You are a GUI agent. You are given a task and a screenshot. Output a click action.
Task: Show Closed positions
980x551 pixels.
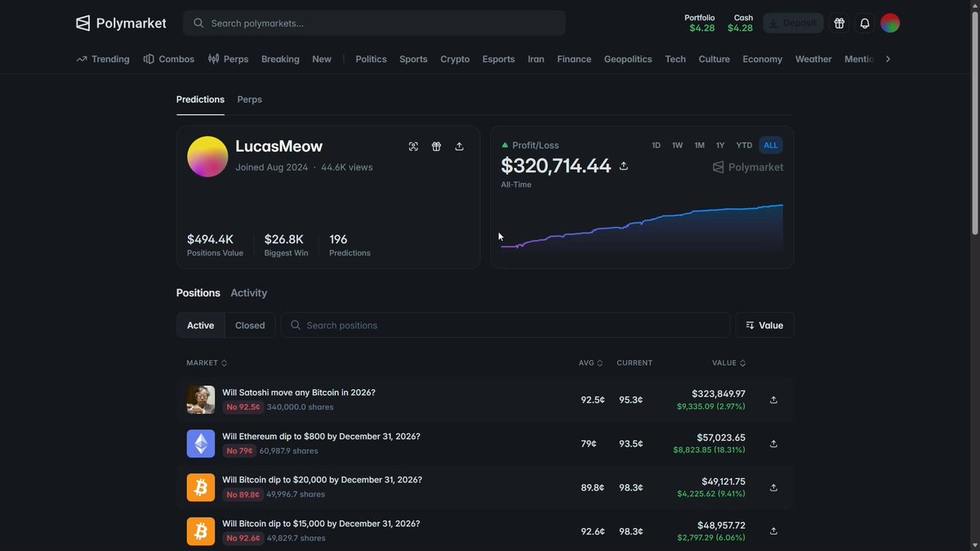click(250, 325)
